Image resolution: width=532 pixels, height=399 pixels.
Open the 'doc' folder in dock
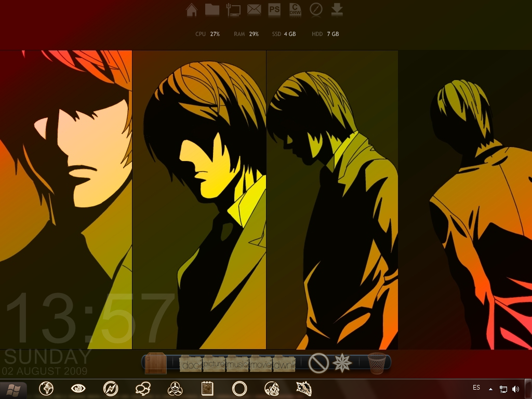[191, 364]
